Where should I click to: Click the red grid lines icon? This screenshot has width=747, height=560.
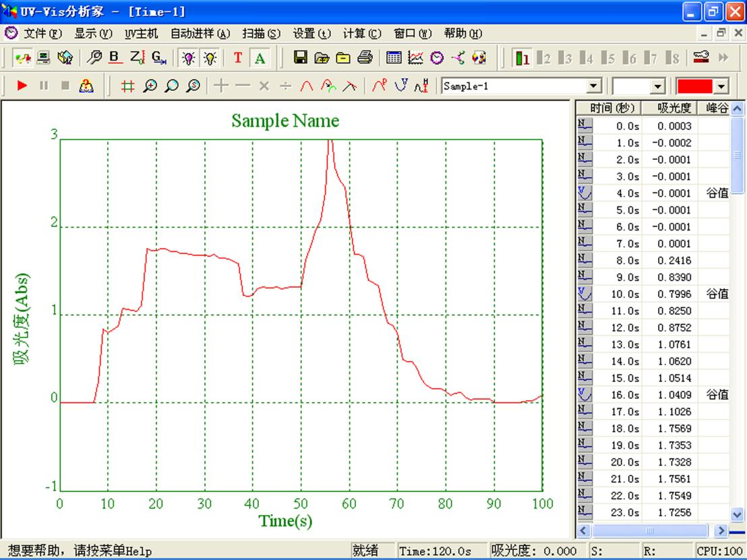coord(127,86)
